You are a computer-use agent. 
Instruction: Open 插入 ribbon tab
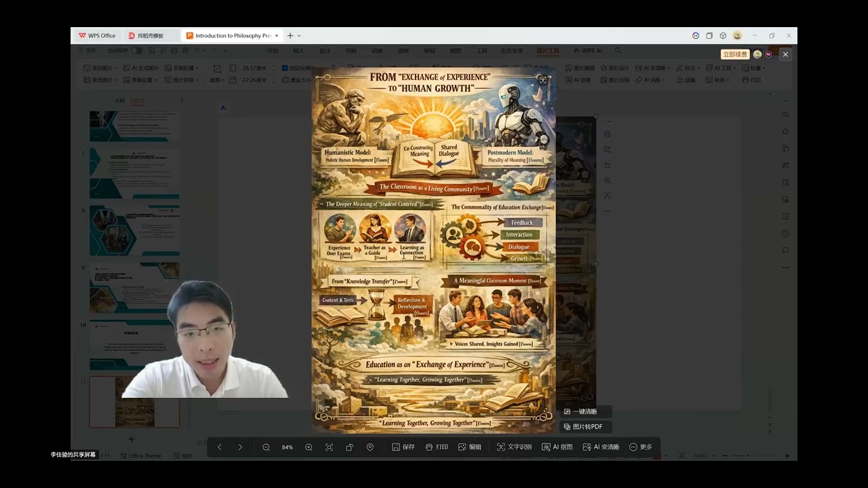[298, 51]
